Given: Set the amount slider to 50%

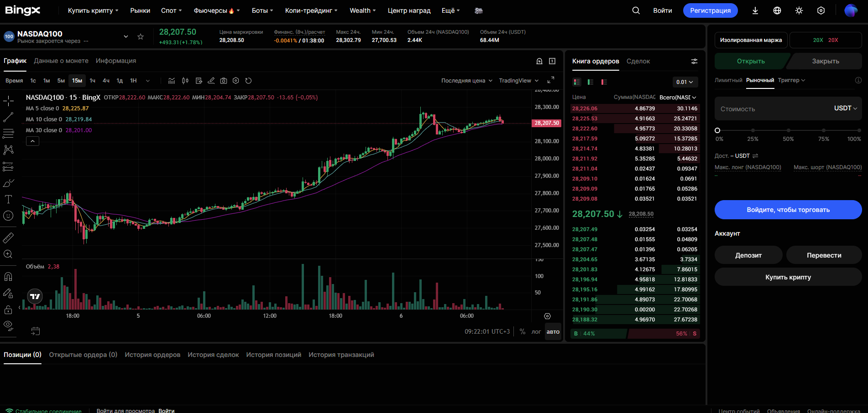Looking at the screenshot, I should click(788, 130).
